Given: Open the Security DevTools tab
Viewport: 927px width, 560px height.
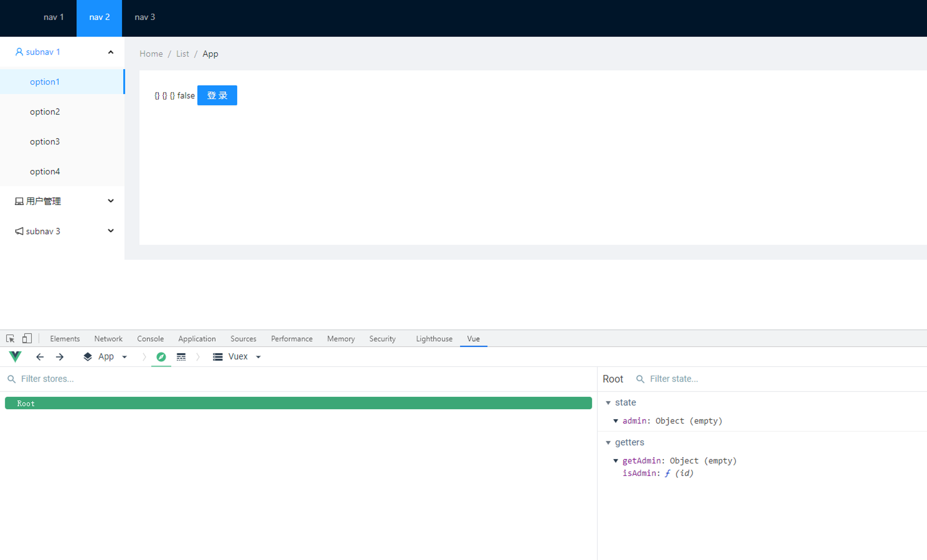Looking at the screenshot, I should pos(382,339).
